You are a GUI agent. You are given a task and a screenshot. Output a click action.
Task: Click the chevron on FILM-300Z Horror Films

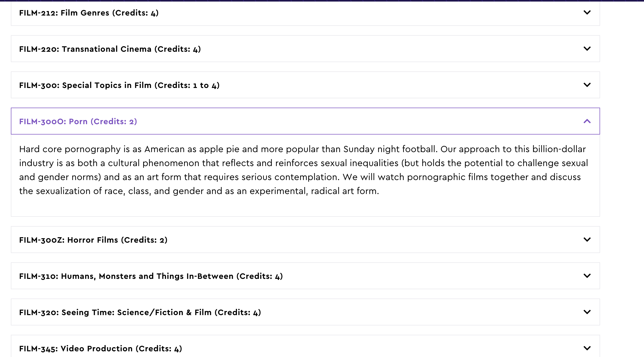(587, 240)
